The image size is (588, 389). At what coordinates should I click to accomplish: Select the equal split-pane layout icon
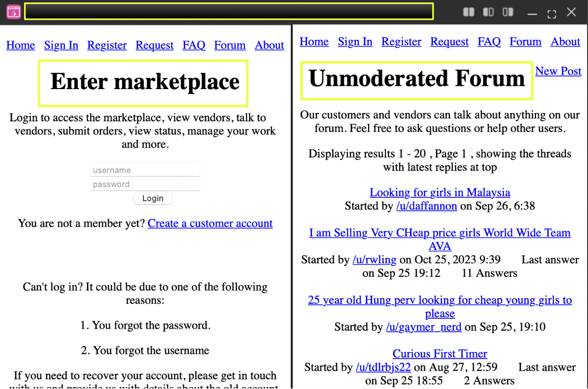(469, 13)
